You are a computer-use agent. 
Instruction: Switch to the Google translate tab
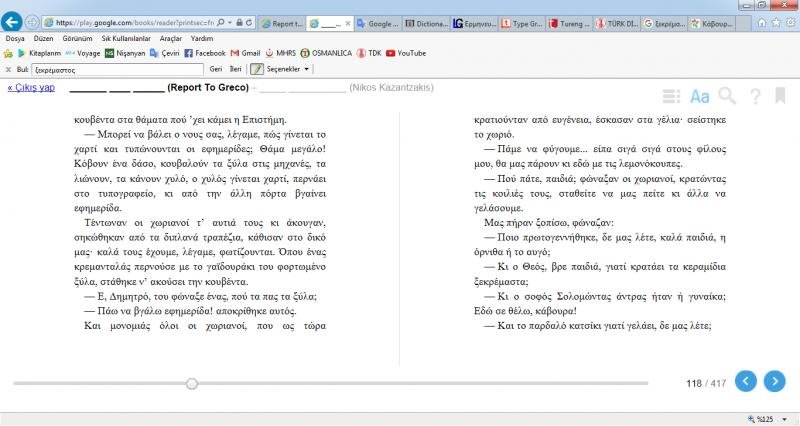point(378,23)
